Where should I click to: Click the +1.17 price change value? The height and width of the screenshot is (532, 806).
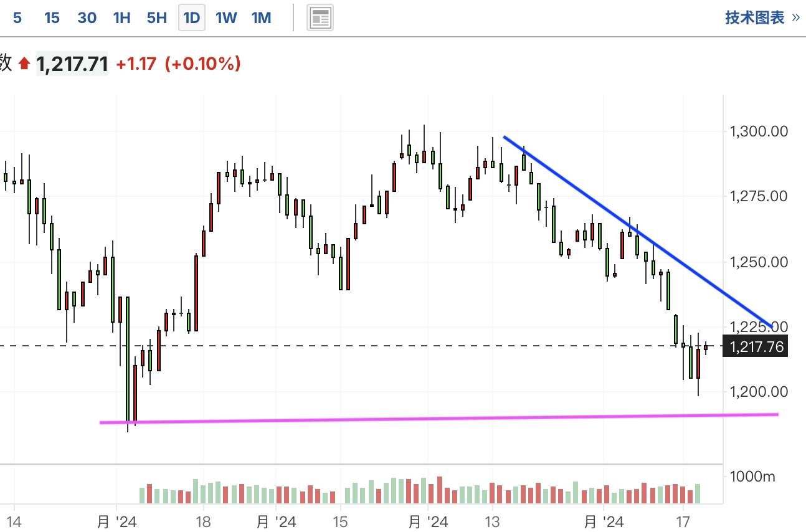pos(136,64)
